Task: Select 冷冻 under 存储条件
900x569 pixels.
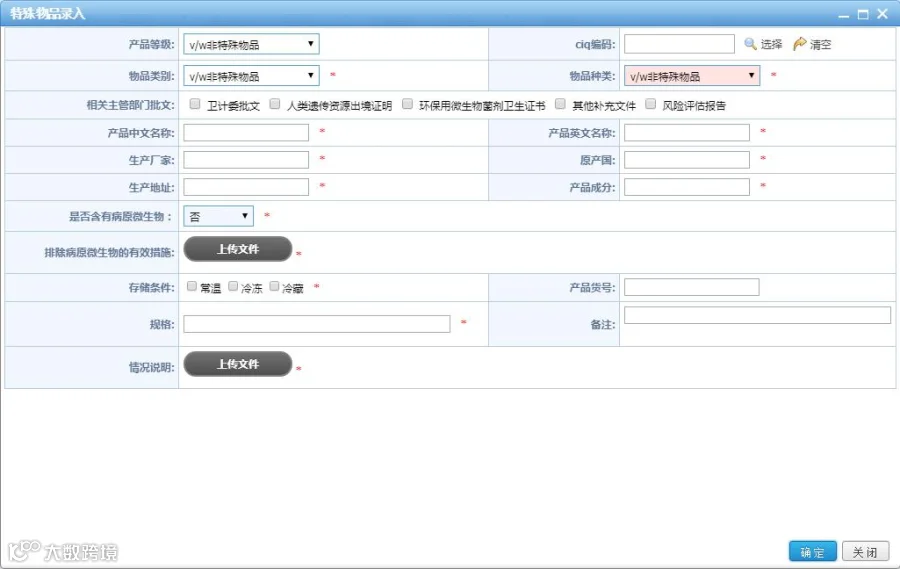Action: point(233,286)
